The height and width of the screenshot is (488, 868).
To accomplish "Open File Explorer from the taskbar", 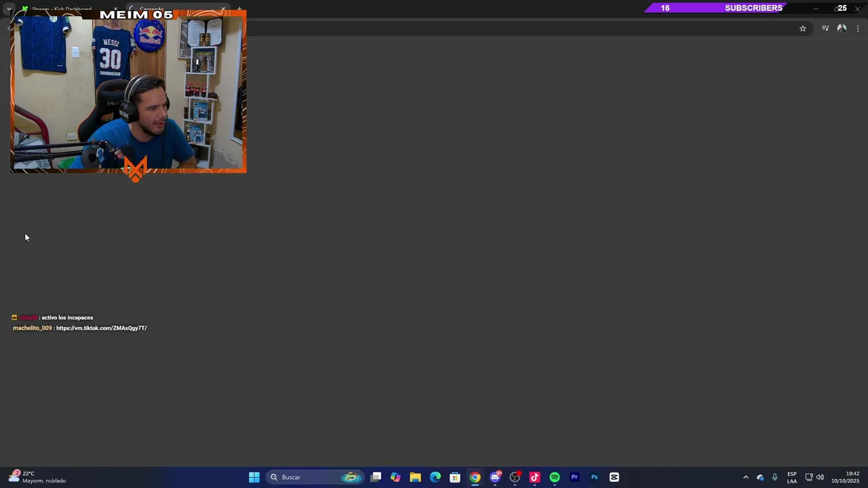I will pyautogui.click(x=415, y=477).
